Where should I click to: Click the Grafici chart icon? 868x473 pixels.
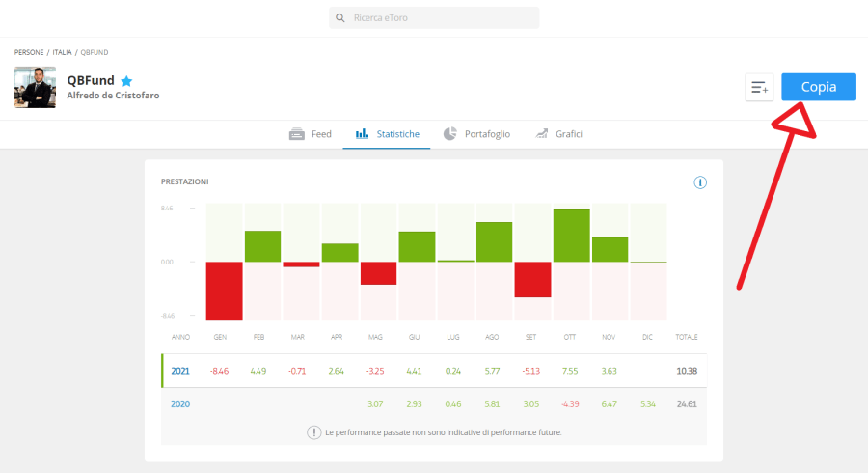pos(542,134)
